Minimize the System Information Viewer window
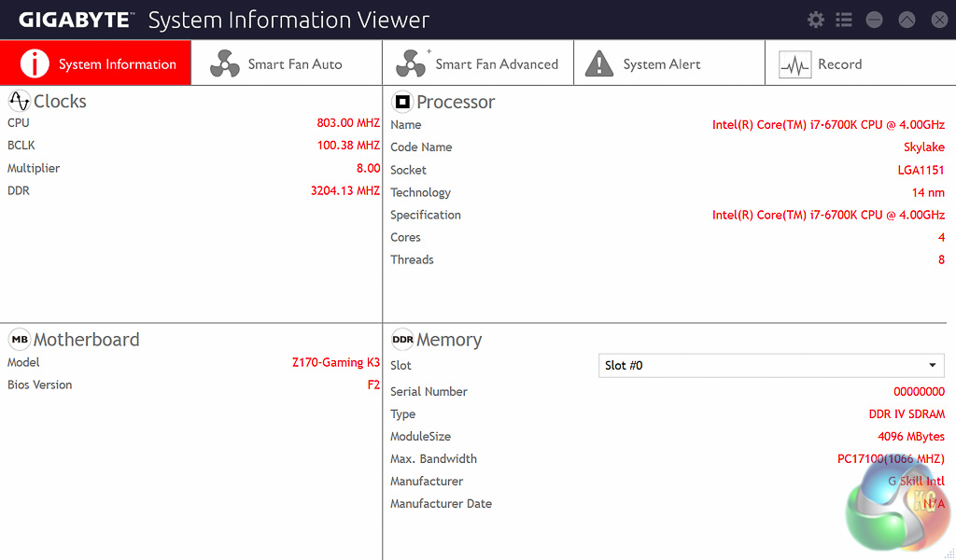Image resolution: width=956 pixels, height=560 pixels. (875, 20)
